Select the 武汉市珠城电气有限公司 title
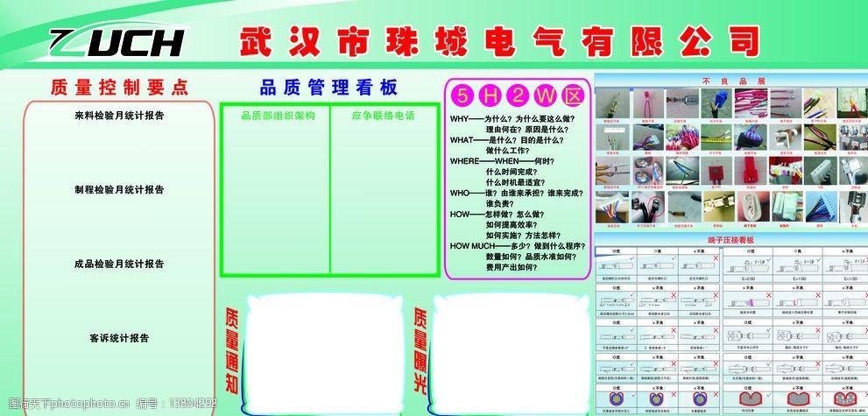The width and height of the screenshot is (868, 416). pos(499,41)
